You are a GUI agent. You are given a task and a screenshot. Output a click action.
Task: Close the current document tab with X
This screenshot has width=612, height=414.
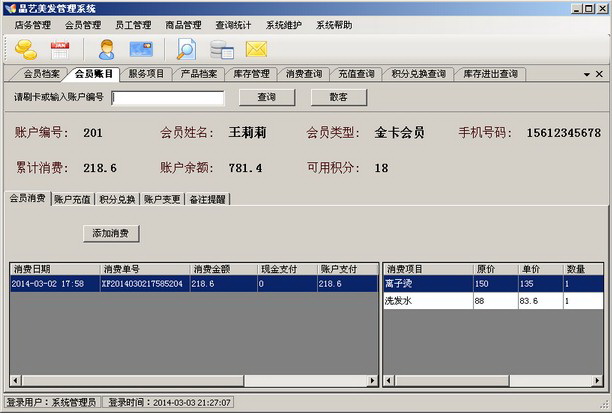pyautogui.click(x=599, y=74)
